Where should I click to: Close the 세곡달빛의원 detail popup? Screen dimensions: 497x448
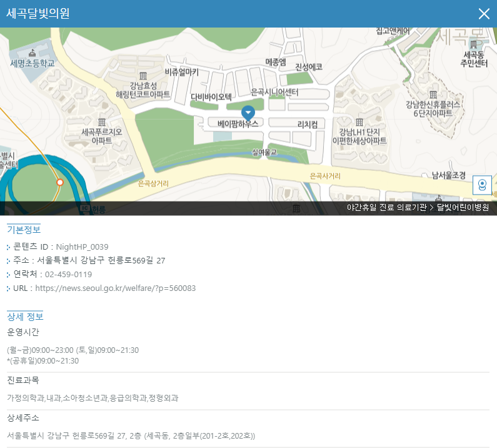click(x=484, y=14)
